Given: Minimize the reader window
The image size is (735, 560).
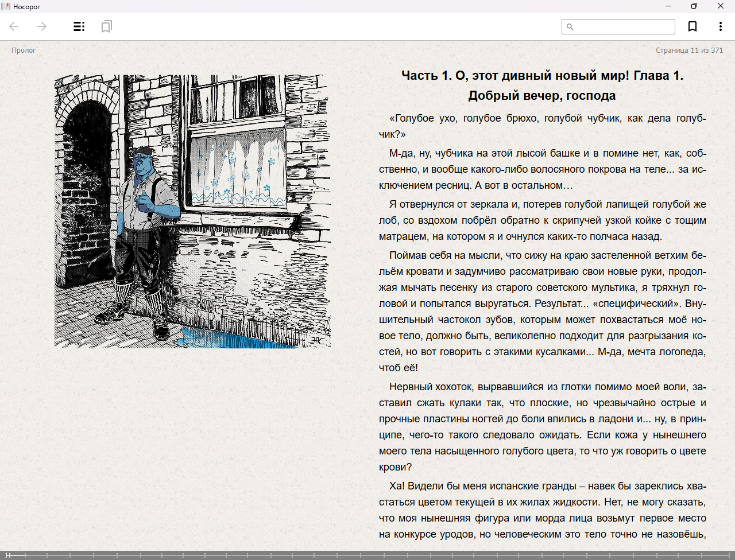Looking at the screenshot, I should 668,6.
